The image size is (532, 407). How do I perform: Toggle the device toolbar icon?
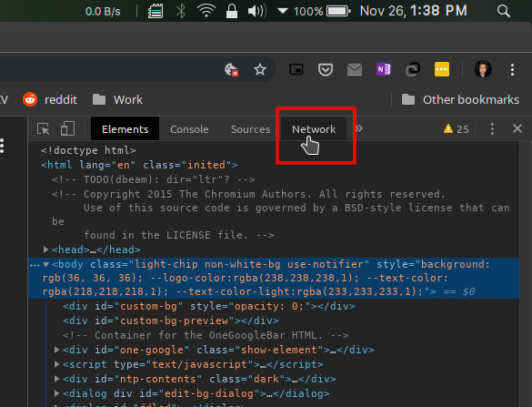(x=67, y=128)
